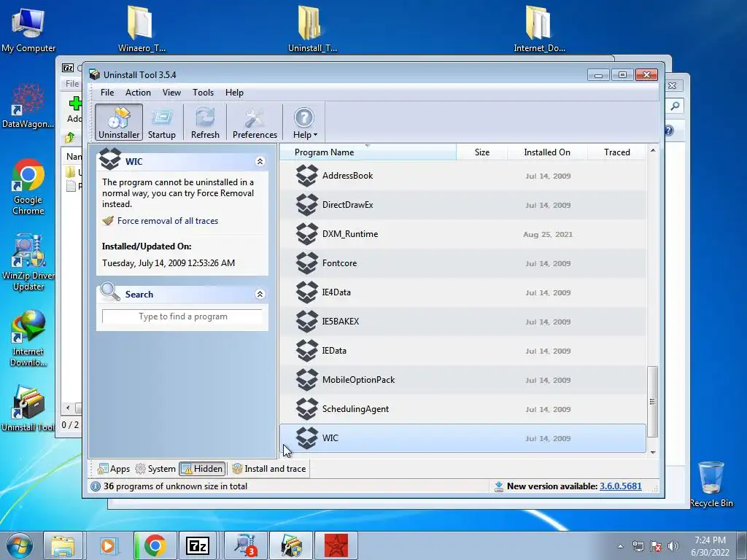747x560 pixels.
Task: Click the SchedulingAgent program name
Action: (355, 409)
